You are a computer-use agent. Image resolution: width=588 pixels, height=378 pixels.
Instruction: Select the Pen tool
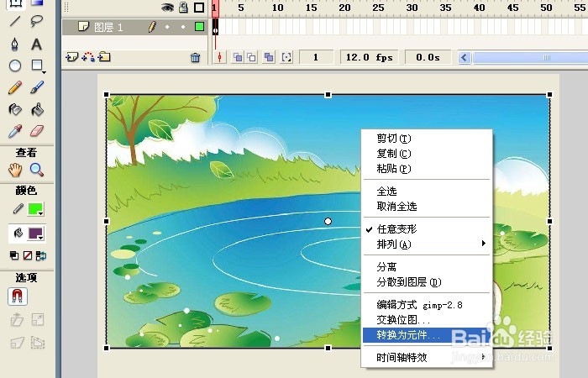[x=15, y=44]
